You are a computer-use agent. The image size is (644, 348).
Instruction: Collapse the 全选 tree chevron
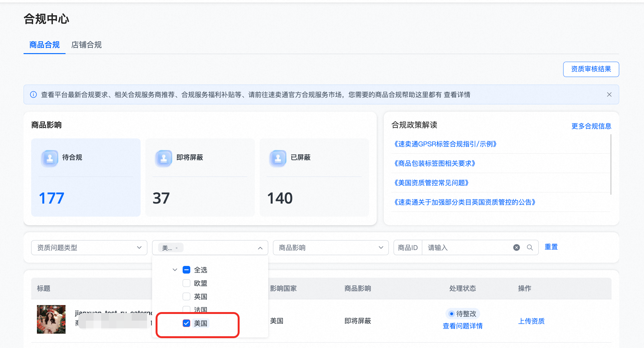coord(175,270)
